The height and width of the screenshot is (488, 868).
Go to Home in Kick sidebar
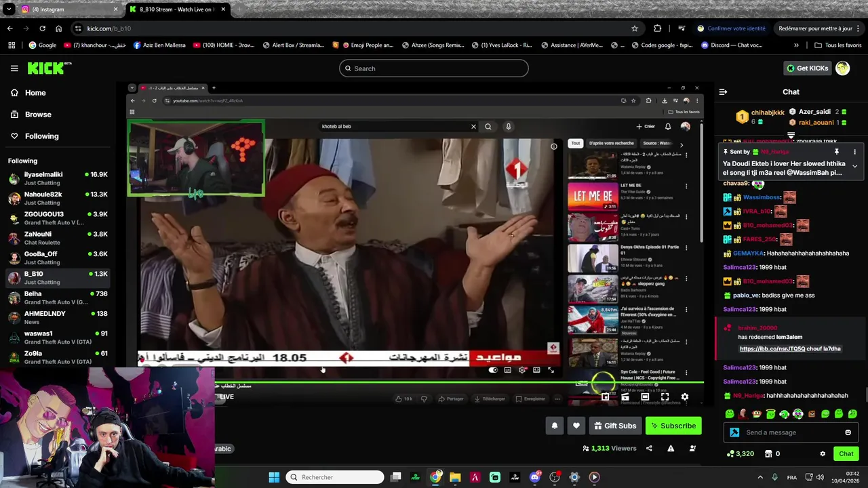click(35, 93)
